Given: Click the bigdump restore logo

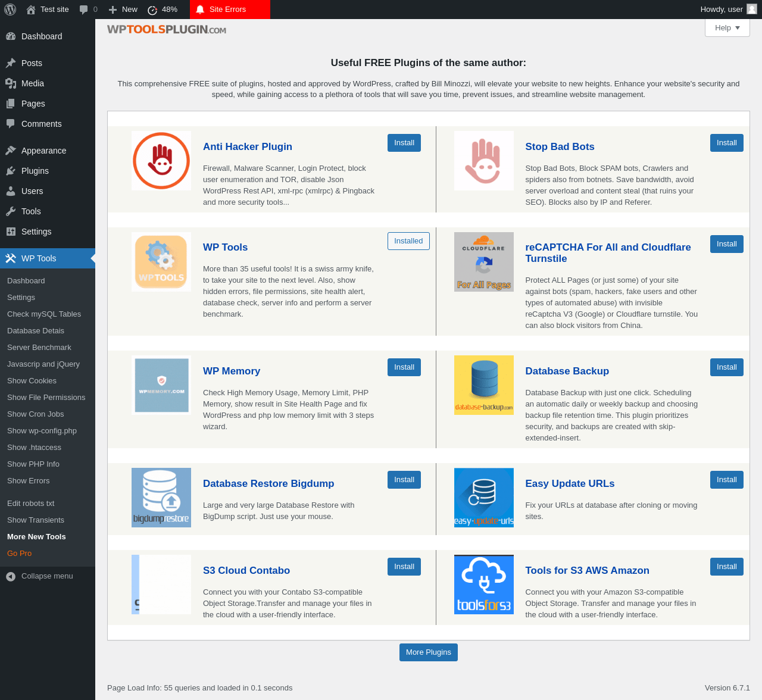Looking at the screenshot, I should point(161,498).
